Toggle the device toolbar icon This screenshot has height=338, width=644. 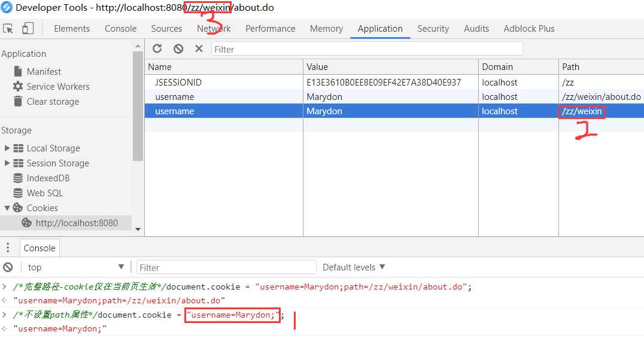tap(28, 28)
